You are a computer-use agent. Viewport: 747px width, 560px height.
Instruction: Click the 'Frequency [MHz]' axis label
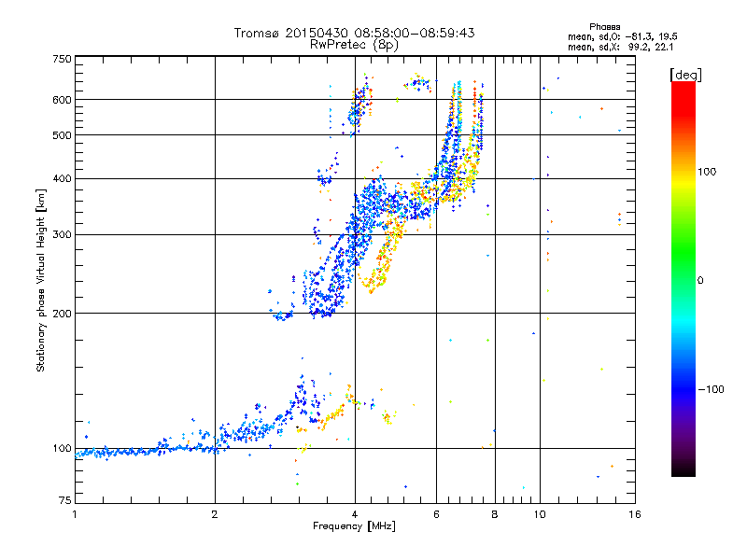pyautogui.click(x=354, y=526)
